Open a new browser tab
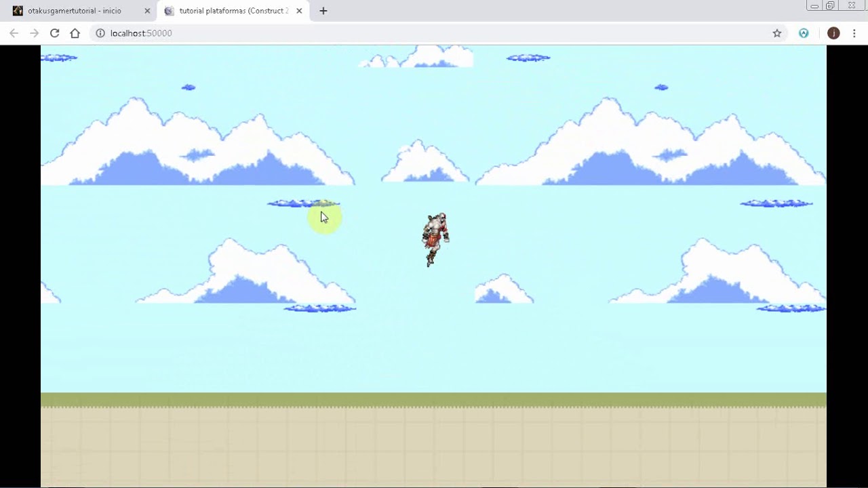Screen dimensions: 868x488 323,11
